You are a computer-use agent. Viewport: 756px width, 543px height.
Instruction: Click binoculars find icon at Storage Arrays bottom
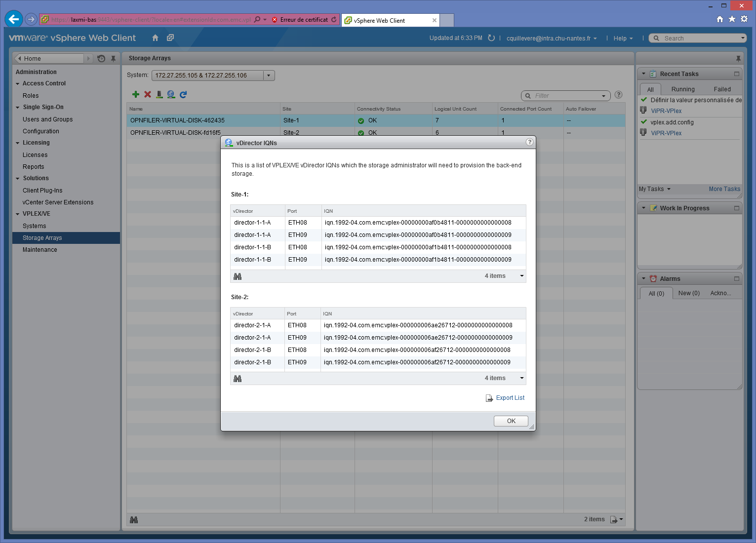(134, 520)
